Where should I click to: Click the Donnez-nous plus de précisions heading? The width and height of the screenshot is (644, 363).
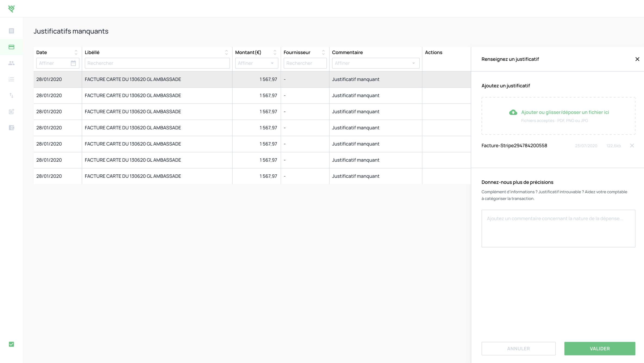click(517, 182)
